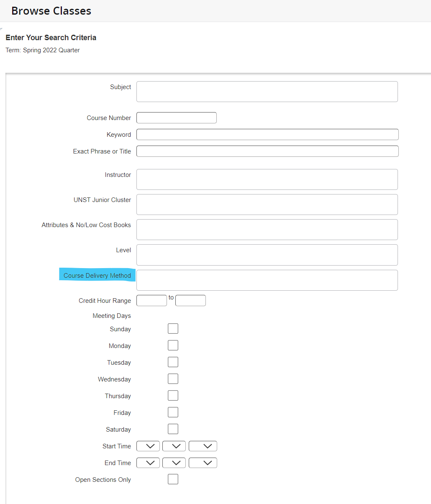Click the Attributes & No/Low Cost Books field

(x=267, y=230)
